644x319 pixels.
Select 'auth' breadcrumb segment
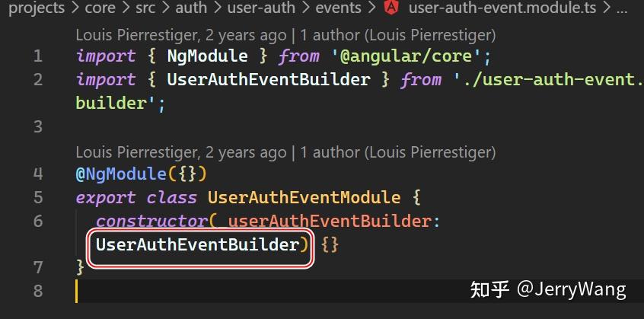[x=191, y=8]
